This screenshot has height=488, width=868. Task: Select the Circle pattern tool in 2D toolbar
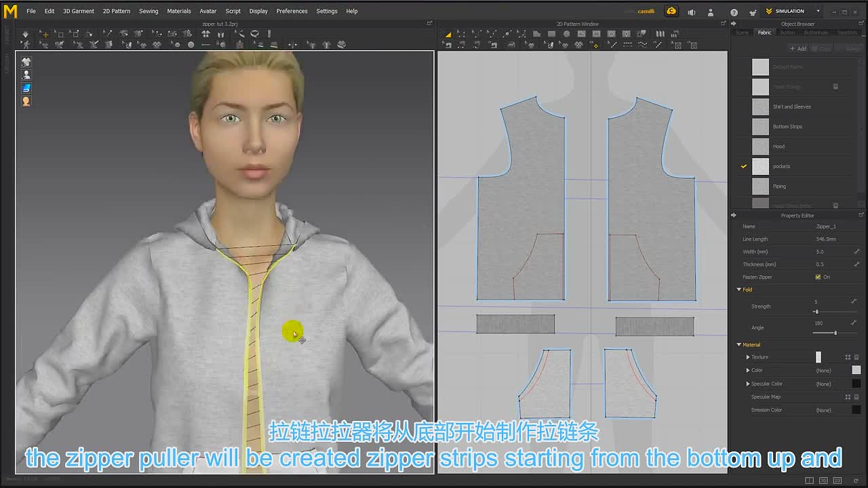pos(566,34)
